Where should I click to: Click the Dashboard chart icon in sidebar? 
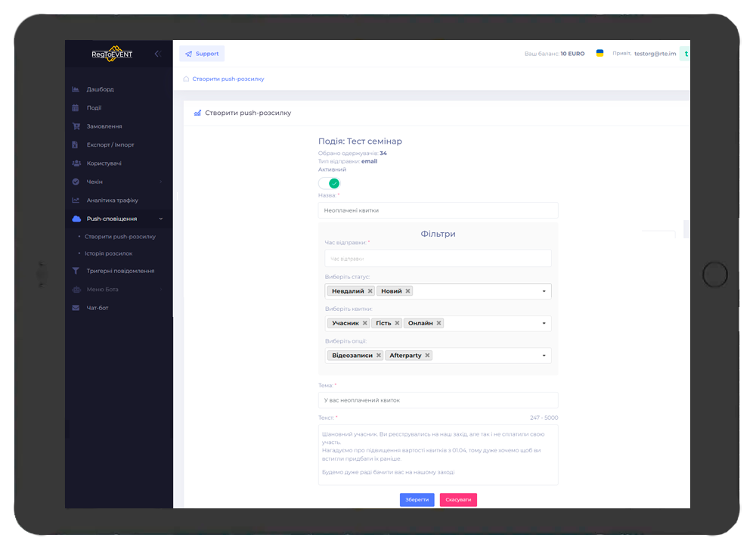click(x=76, y=89)
